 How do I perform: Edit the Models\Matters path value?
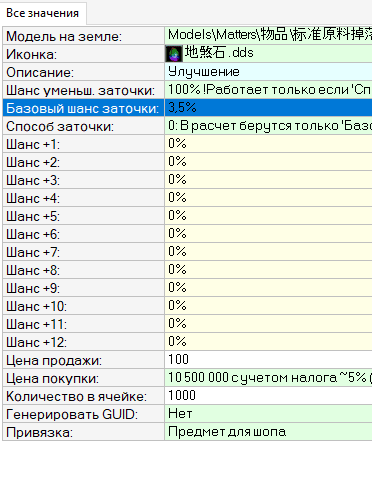[x=268, y=36]
